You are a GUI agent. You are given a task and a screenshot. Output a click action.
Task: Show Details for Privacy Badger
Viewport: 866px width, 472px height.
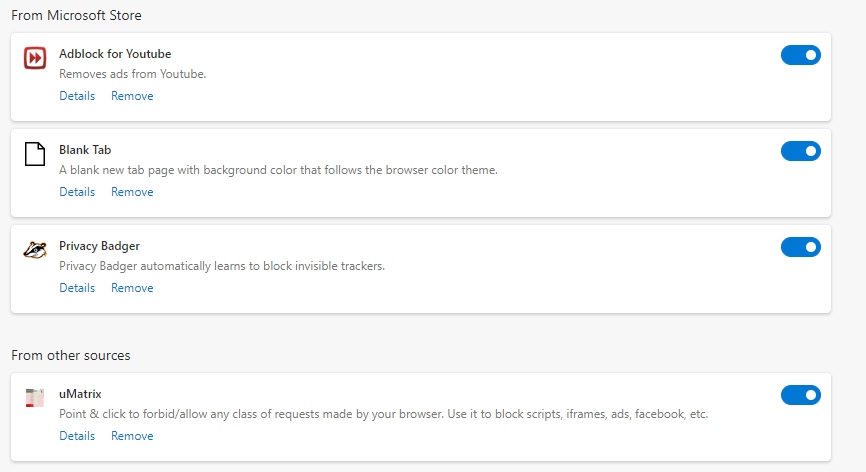tap(77, 288)
